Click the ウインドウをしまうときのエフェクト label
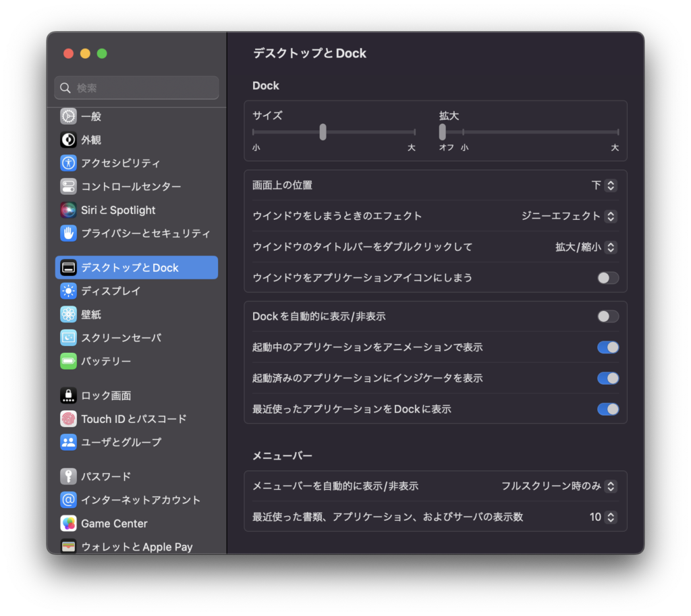 [x=337, y=216]
